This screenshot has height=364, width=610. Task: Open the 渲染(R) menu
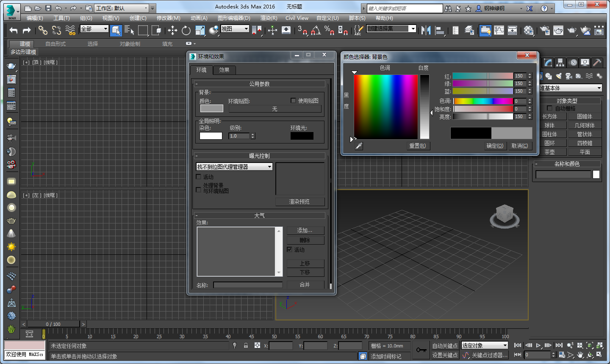coord(269,18)
